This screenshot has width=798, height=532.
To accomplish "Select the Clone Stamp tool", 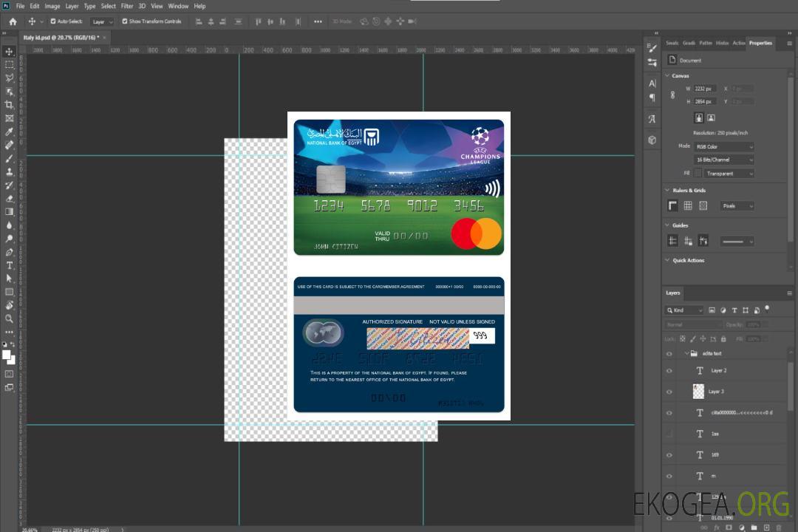I will 9,172.
